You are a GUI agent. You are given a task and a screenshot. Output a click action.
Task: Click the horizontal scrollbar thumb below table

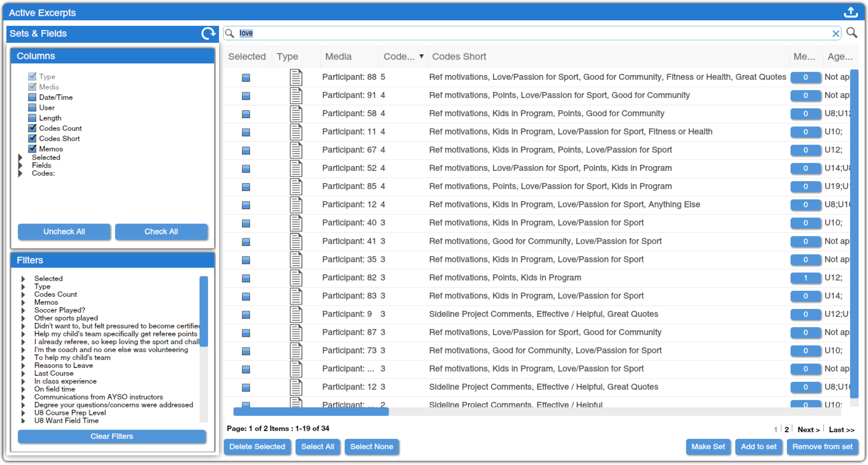pyautogui.click(x=311, y=412)
